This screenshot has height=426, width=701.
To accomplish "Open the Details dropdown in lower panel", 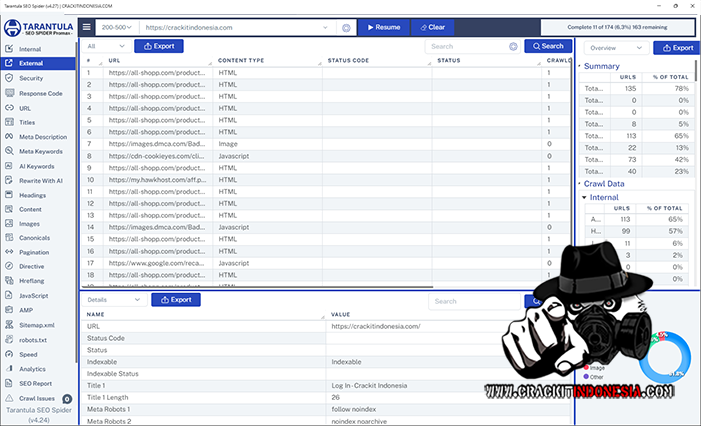I will tap(112, 299).
